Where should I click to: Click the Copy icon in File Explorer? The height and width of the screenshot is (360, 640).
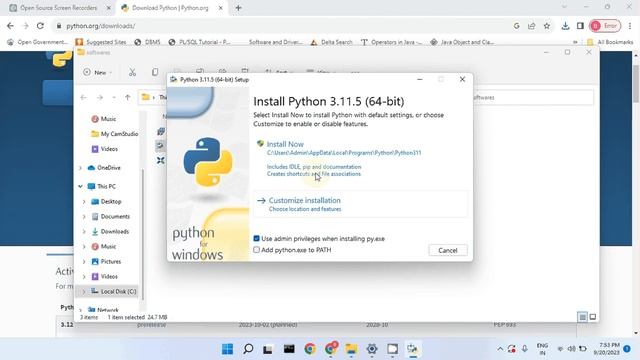coord(155,72)
